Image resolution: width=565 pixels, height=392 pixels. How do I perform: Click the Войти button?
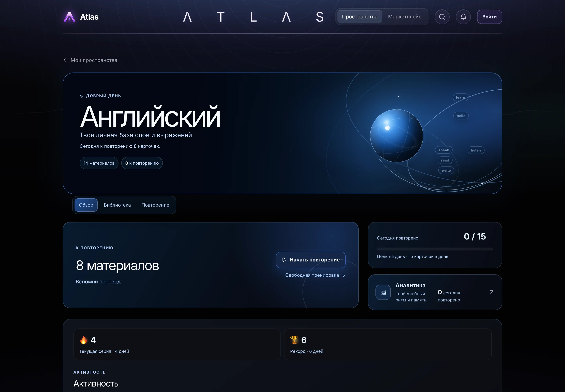coord(489,17)
